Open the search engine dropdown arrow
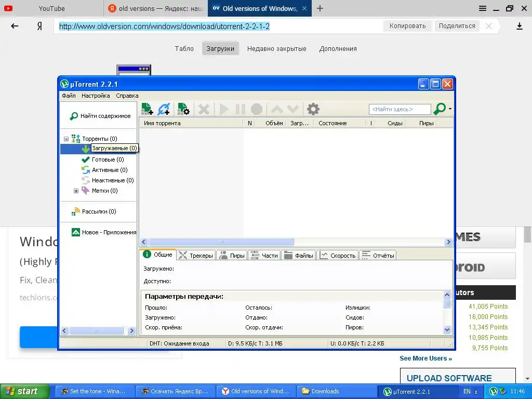532x399 pixels. (450, 109)
